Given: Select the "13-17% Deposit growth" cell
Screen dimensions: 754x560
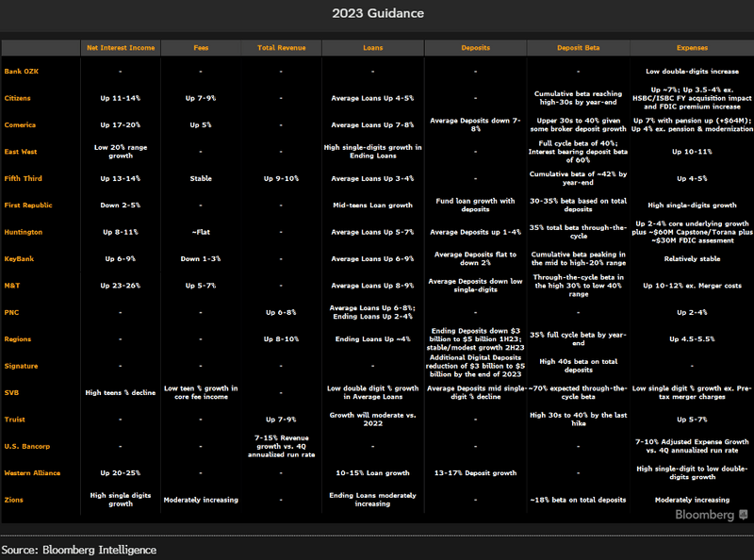Looking at the screenshot, I should point(476,473).
